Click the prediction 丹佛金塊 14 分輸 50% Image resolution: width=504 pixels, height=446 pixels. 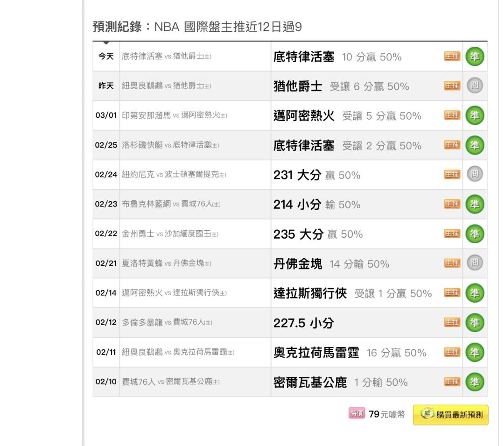[x=331, y=264]
